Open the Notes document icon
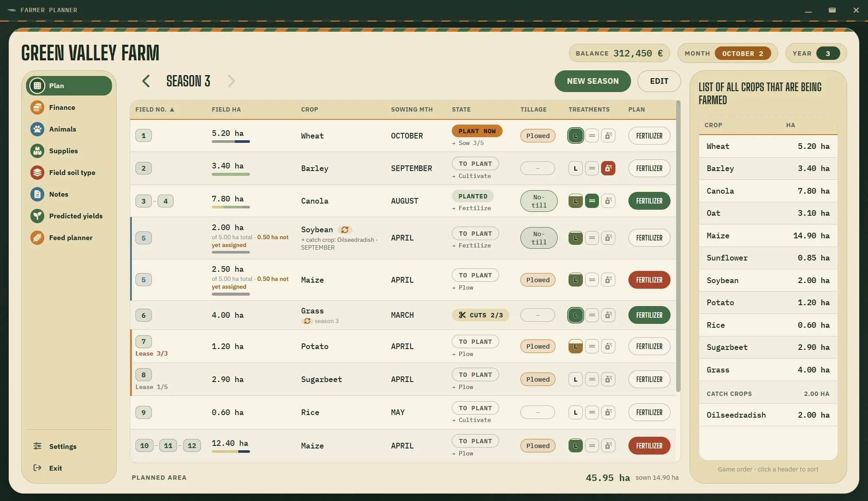Image resolution: width=868 pixels, height=501 pixels. click(x=37, y=194)
